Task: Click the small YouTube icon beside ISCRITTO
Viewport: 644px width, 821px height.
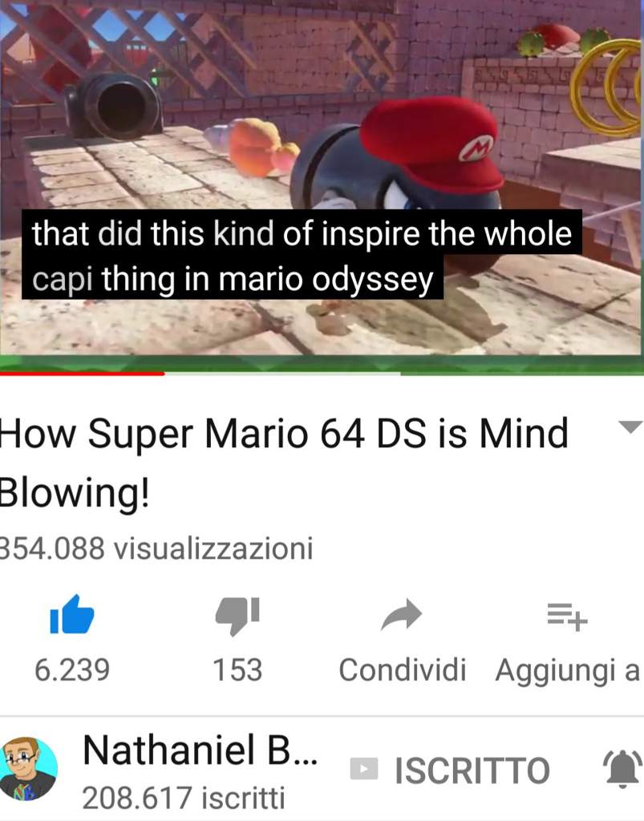Action: [x=364, y=768]
